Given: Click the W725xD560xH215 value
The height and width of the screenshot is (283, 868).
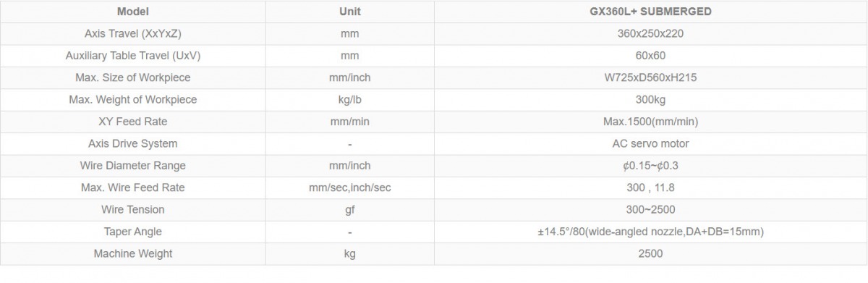Looking at the screenshot, I should [x=650, y=77].
